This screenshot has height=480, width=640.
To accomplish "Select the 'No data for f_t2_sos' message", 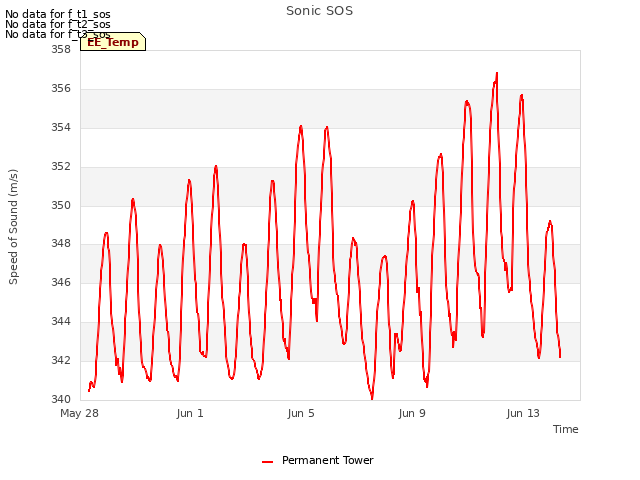I will 58,24.
